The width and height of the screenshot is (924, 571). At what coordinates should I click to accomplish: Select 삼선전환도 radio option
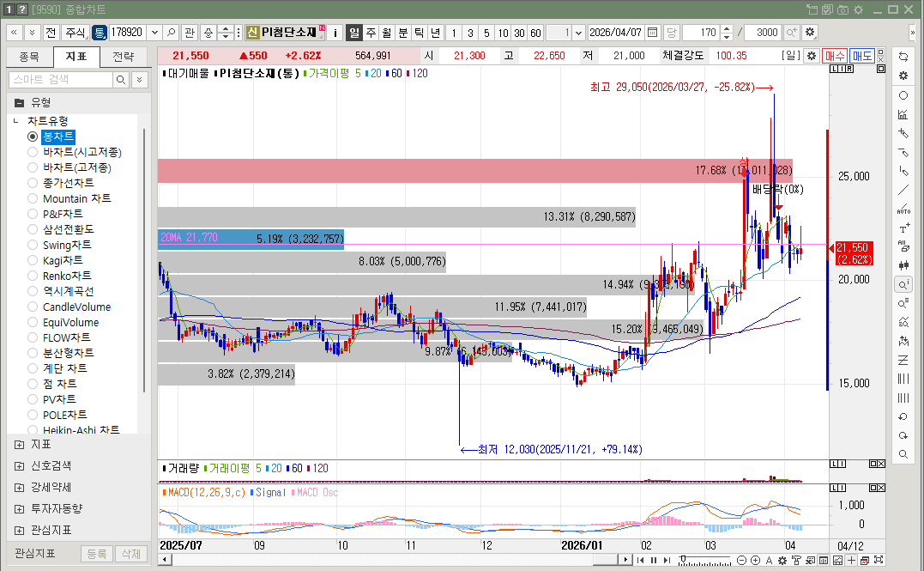click(x=33, y=229)
